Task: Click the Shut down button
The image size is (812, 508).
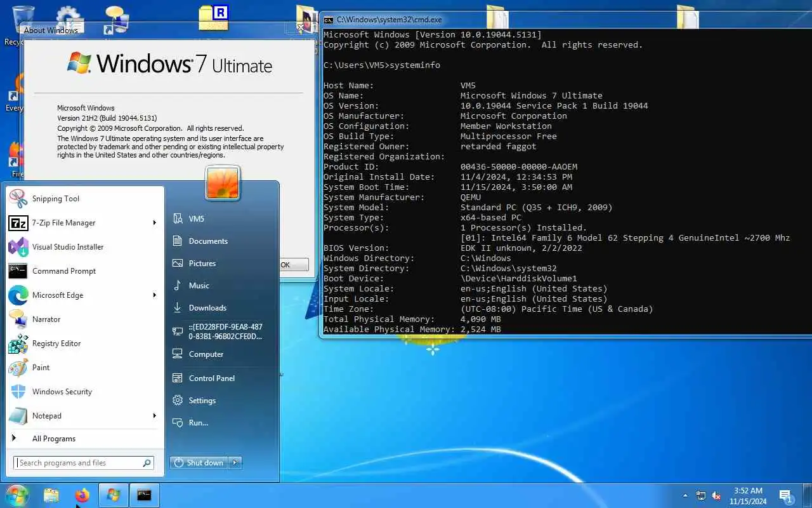Action: [x=199, y=463]
